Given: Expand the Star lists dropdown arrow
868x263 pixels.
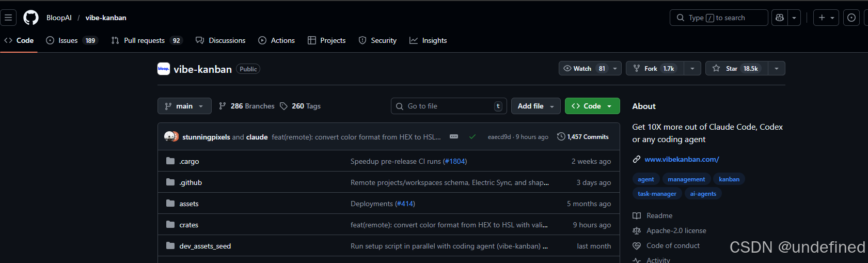Looking at the screenshot, I should click(x=777, y=68).
